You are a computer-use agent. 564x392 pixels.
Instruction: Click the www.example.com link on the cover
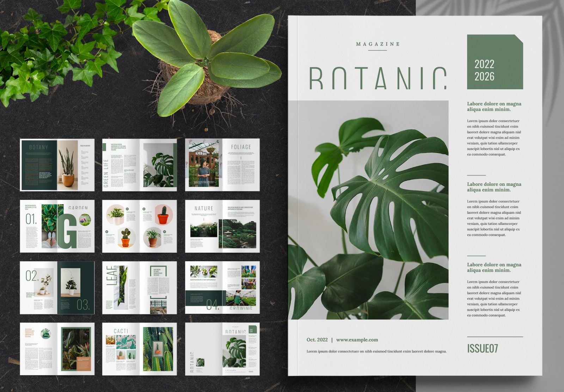(x=357, y=339)
